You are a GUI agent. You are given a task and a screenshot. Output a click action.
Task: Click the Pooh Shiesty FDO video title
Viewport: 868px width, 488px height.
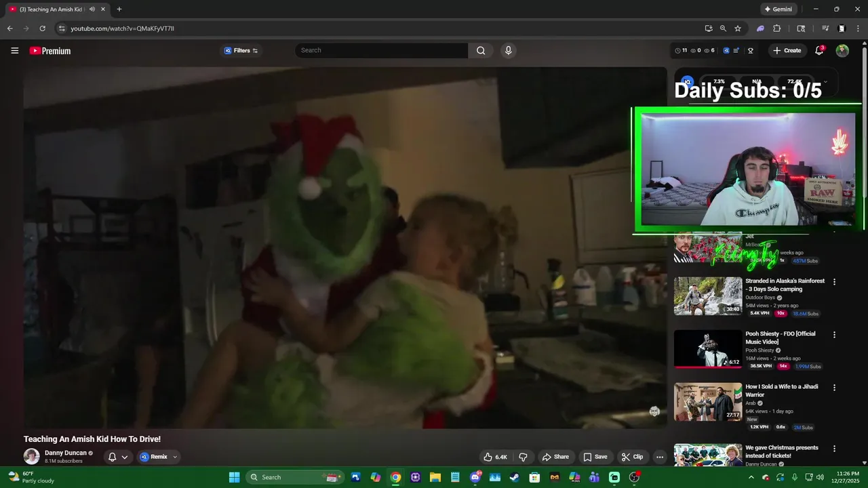(781, 338)
